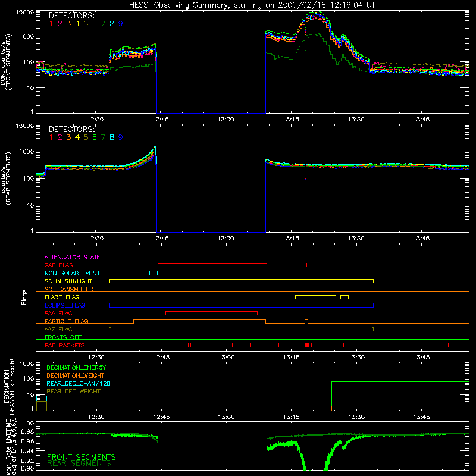Click the BAD_PACKETS flag label
Screen dimensions: 476x476
(65, 345)
